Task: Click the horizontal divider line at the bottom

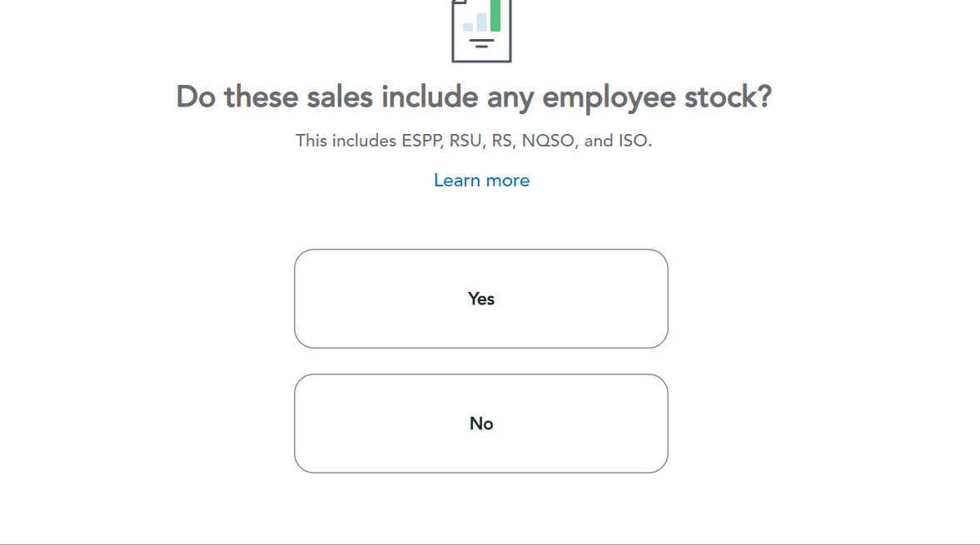Action: coord(490,544)
